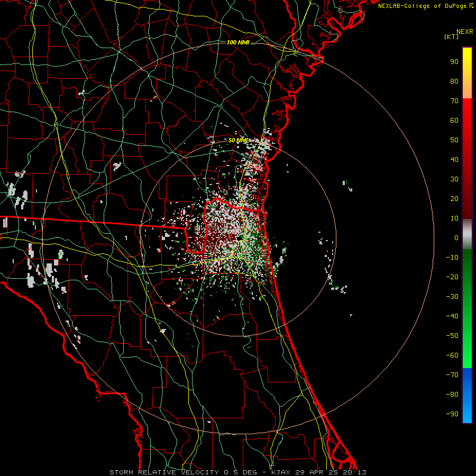Click the 90 value on velocity scale
Image resolution: width=476 pixels, height=476 pixels.
(454, 62)
